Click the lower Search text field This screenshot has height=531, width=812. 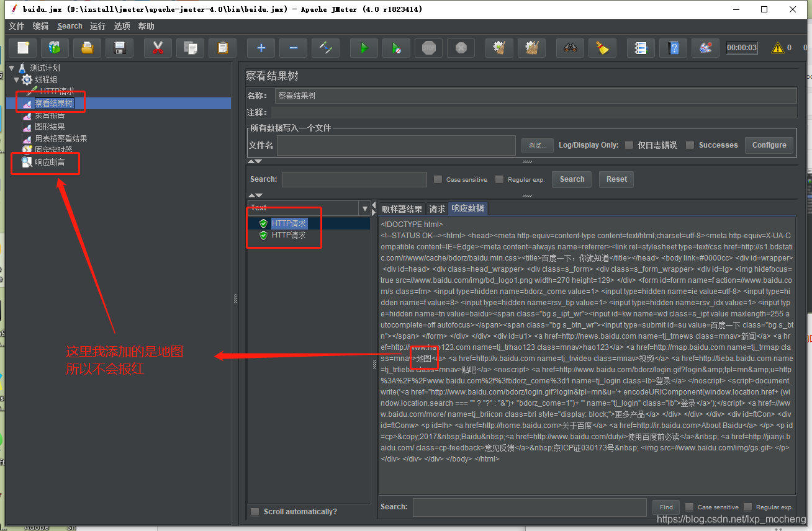(530, 507)
